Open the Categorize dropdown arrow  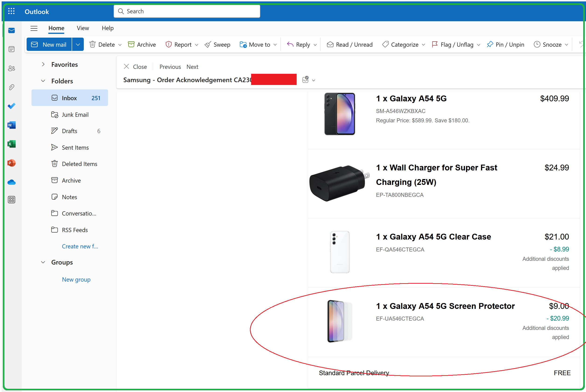pos(423,45)
